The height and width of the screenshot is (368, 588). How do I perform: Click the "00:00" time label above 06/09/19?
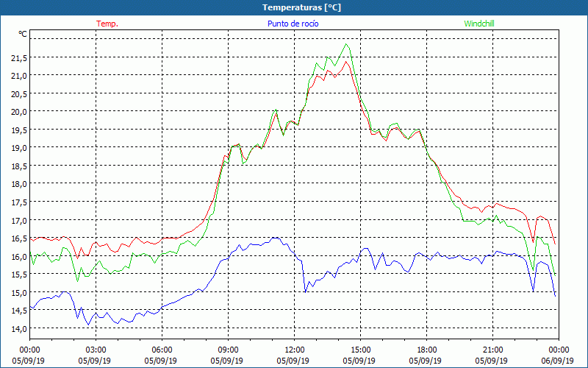[x=559, y=350]
